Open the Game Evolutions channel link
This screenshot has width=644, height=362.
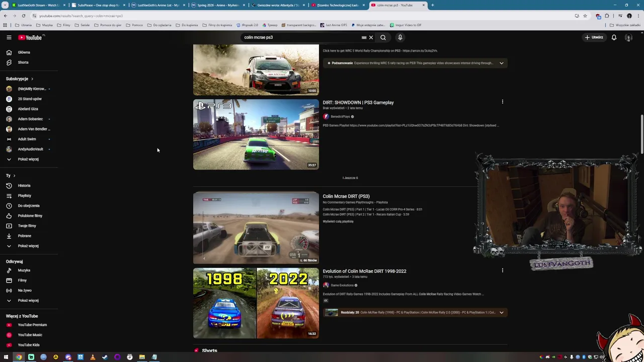point(342,286)
